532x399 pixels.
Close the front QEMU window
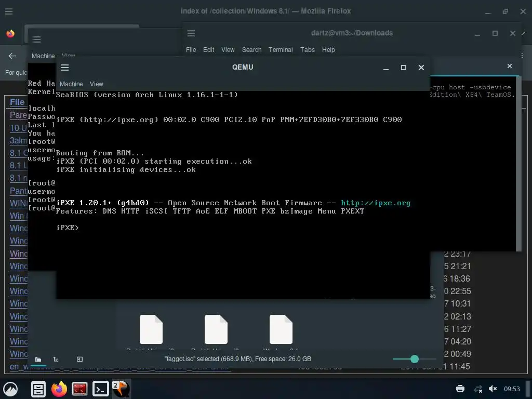click(421, 68)
